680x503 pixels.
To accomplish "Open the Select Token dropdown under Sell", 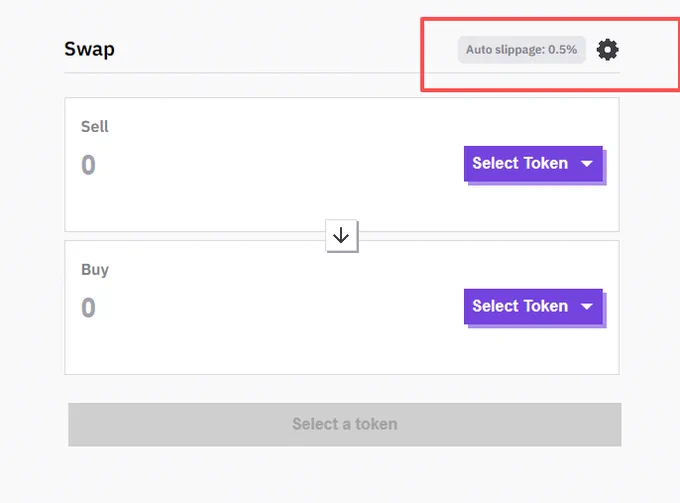I will click(x=533, y=163).
